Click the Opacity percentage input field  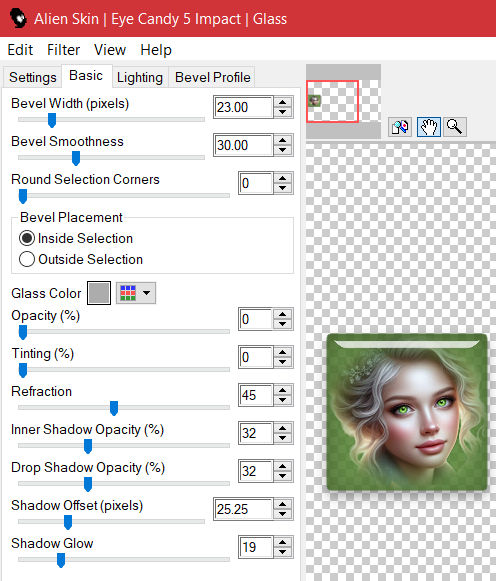(256, 319)
